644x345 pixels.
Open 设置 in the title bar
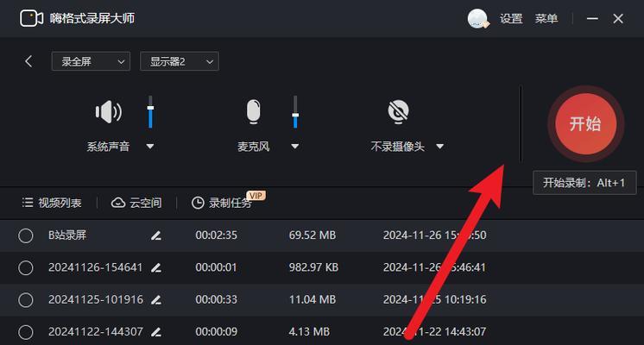point(511,19)
